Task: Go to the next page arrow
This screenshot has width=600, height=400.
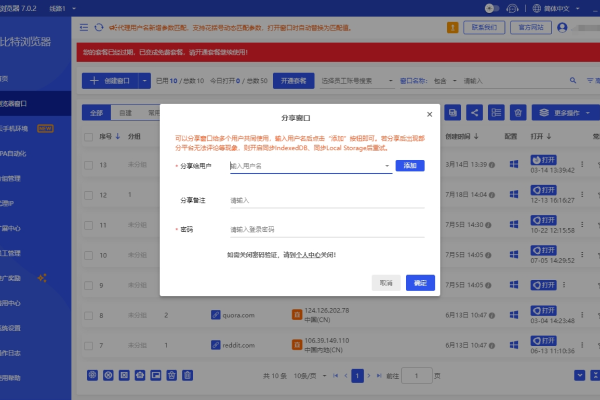Action: tap(369, 376)
